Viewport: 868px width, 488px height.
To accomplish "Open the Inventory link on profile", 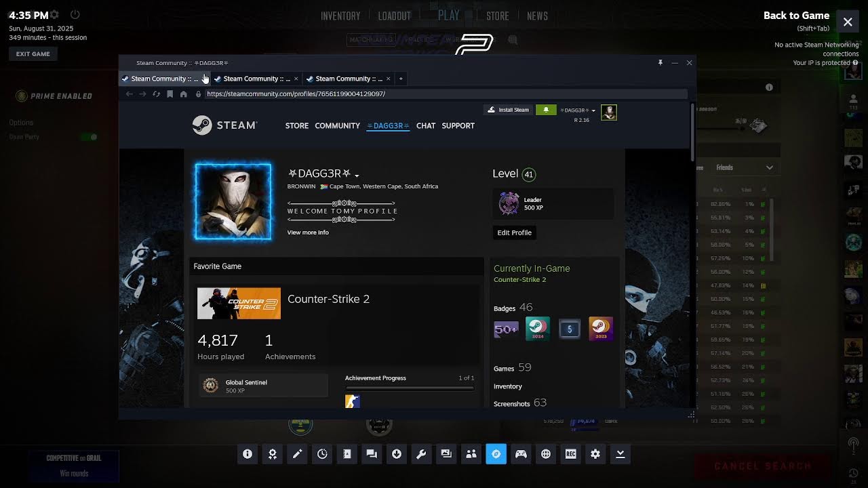I will click(x=508, y=386).
